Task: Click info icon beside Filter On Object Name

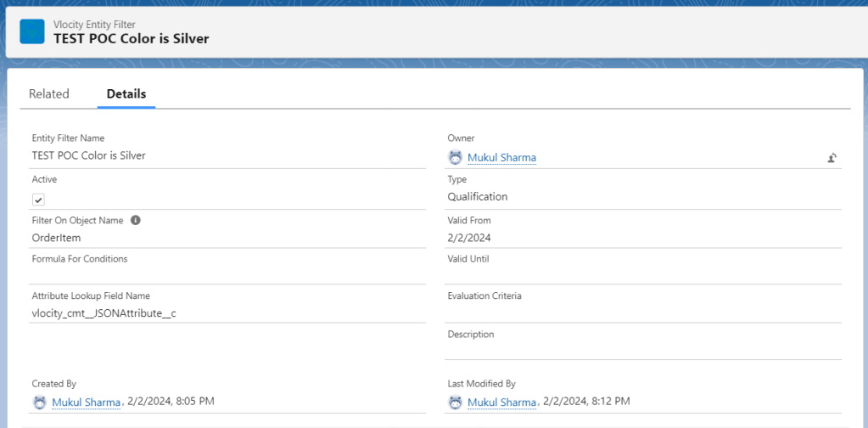Action: tap(136, 220)
